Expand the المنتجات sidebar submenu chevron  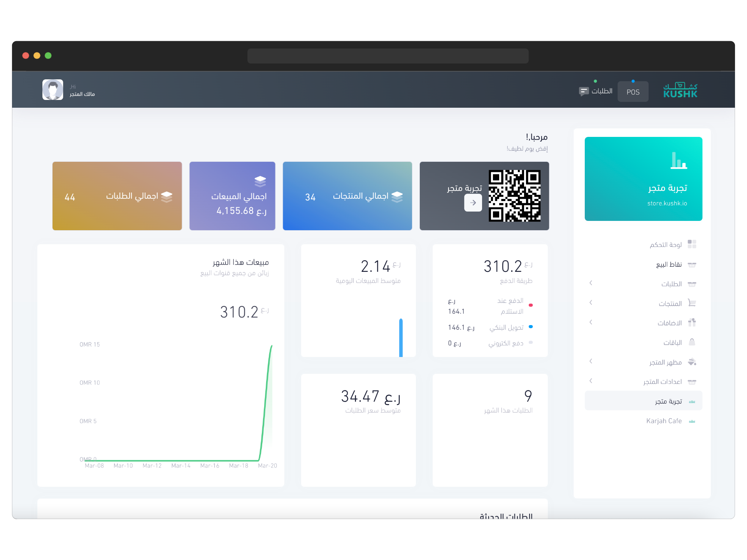click(591, 303)
